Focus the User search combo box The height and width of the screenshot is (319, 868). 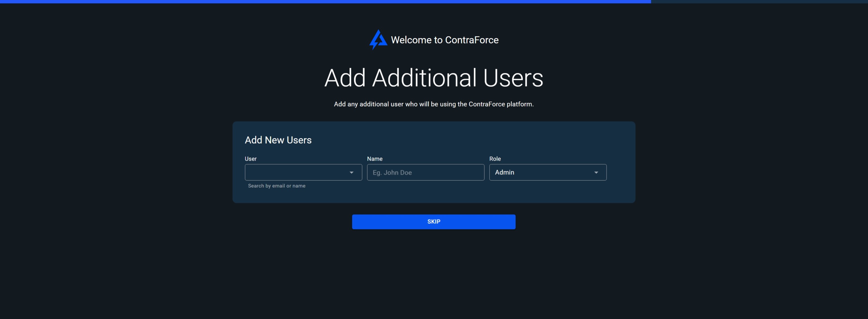(x=297, y=172)
